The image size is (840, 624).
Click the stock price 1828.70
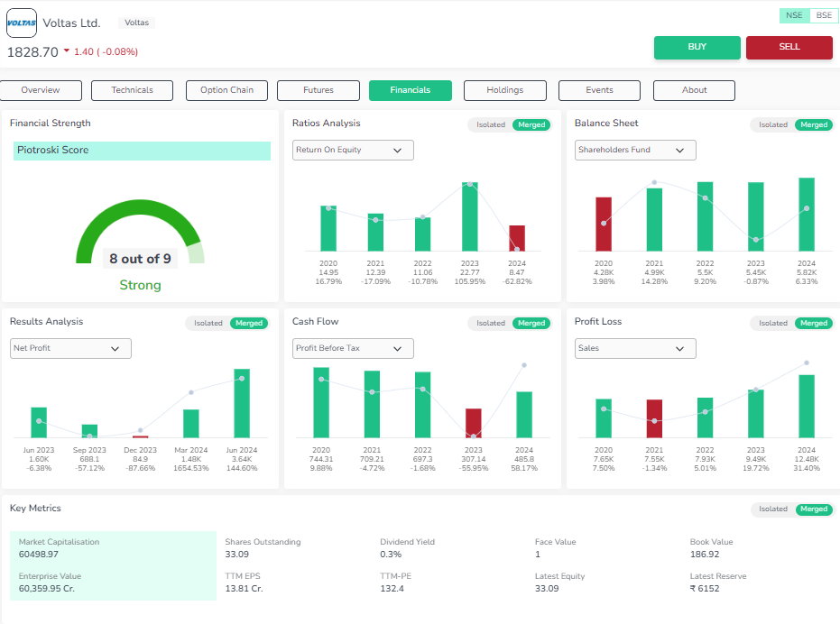pyautogui.click(x=32, y=52)
